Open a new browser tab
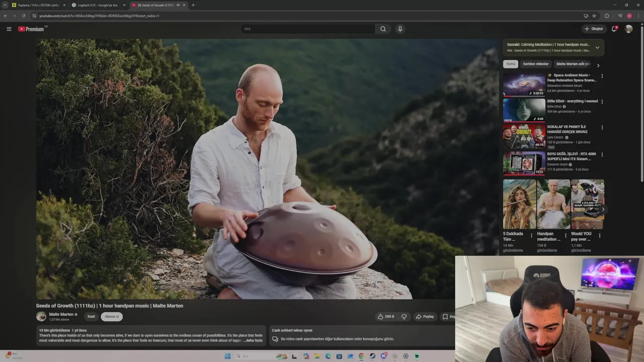 193,5
